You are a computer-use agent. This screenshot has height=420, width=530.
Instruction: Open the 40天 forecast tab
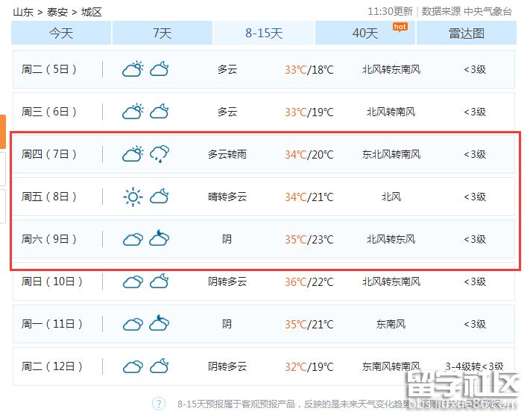(x=365, y=33)
